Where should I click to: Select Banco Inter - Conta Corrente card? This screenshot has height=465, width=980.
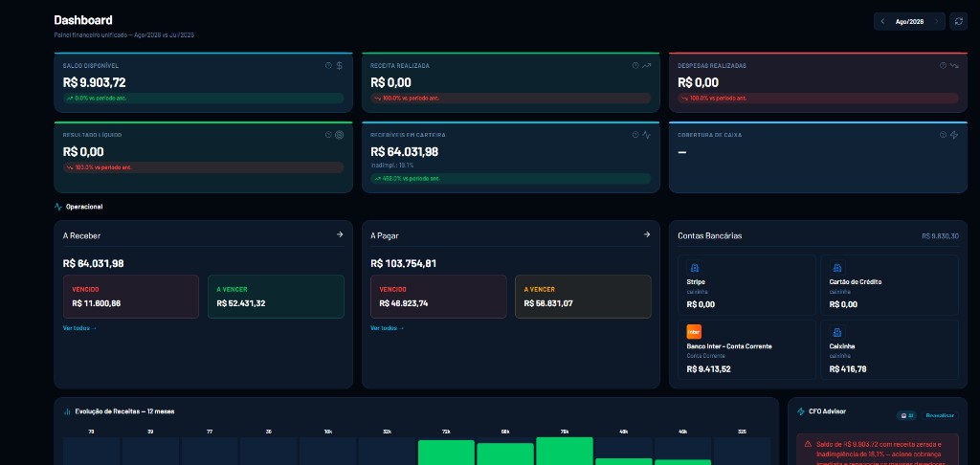[746, 349]
